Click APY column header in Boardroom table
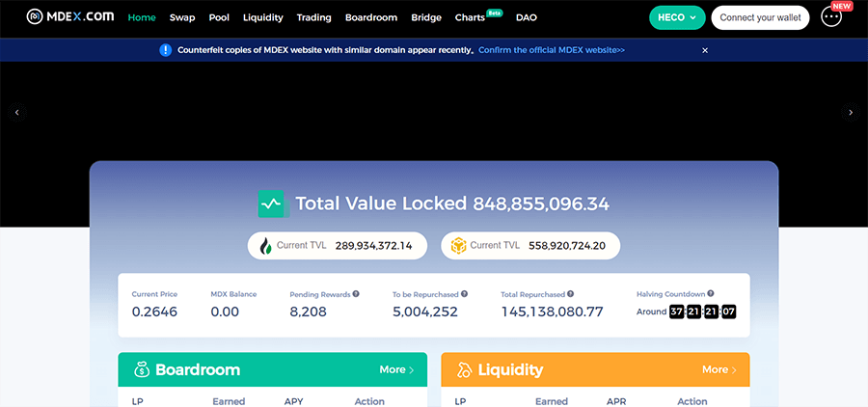The image size is (868, 407). [293, 401]
